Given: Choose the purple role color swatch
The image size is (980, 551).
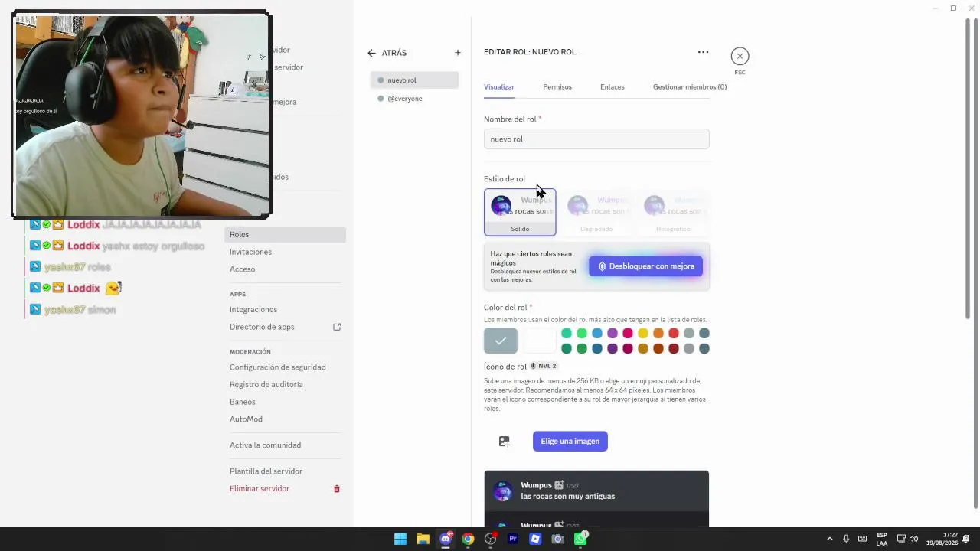Looking at the screenshot, I should [x=612, y=333].
